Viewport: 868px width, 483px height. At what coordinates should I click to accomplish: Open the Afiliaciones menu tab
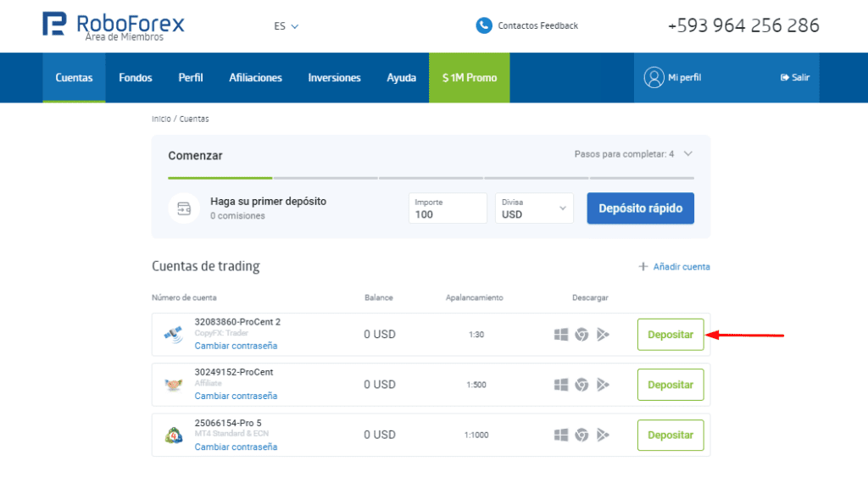[255, 77]
